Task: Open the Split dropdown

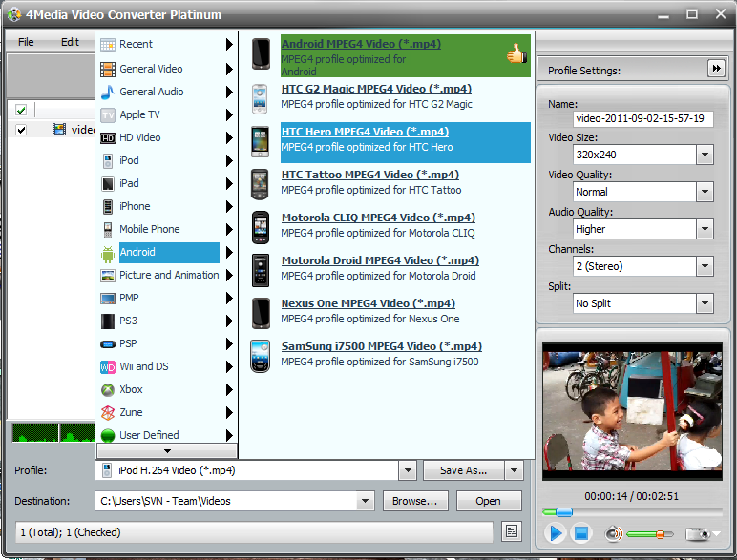Action: 705,303
